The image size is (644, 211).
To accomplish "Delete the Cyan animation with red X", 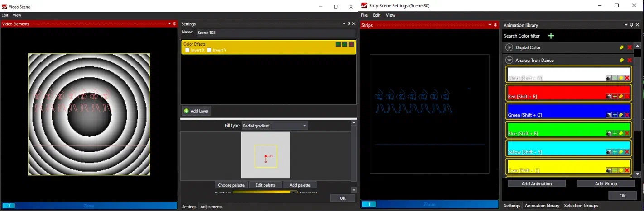I will pos(627,170).
